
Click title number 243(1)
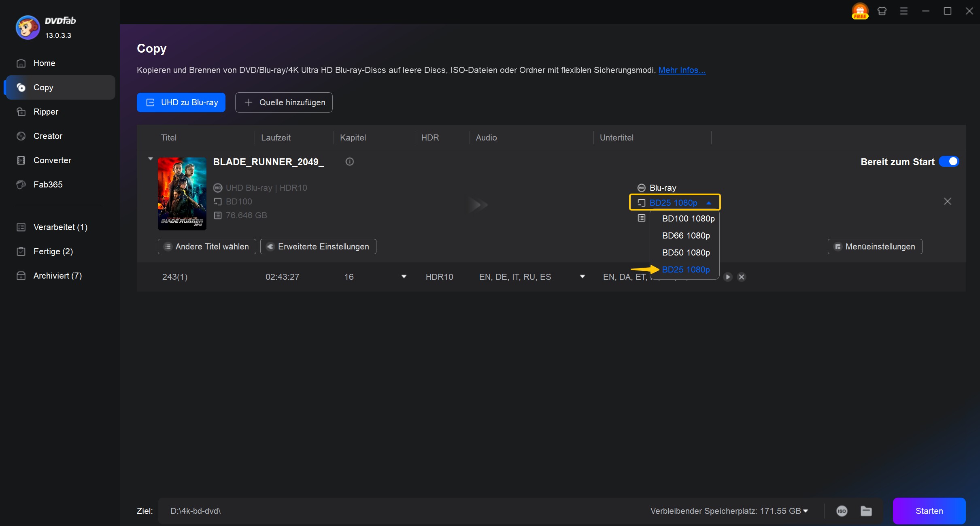click(x=174, y=277)
